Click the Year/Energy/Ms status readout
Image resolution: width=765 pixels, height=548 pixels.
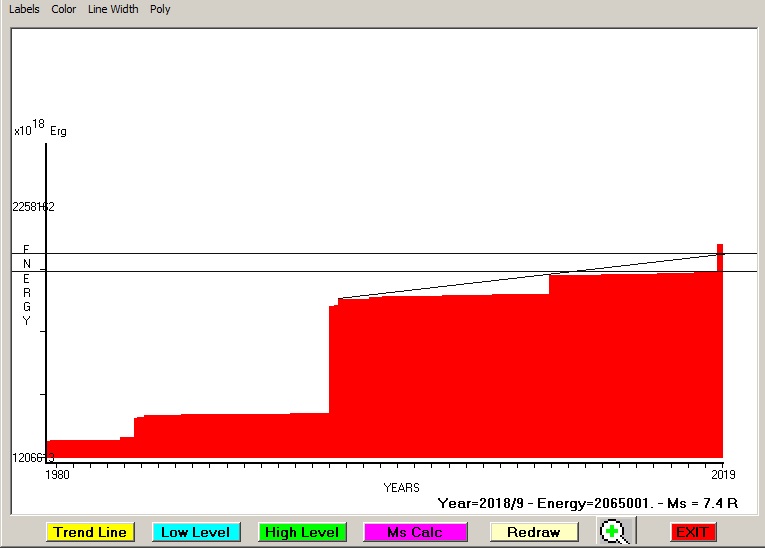587,503
